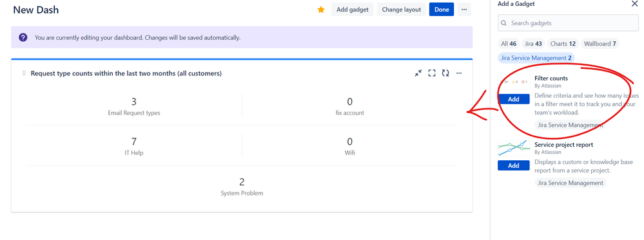
Task: Click the New Dash dashboard title
Action: click(35, 10)
